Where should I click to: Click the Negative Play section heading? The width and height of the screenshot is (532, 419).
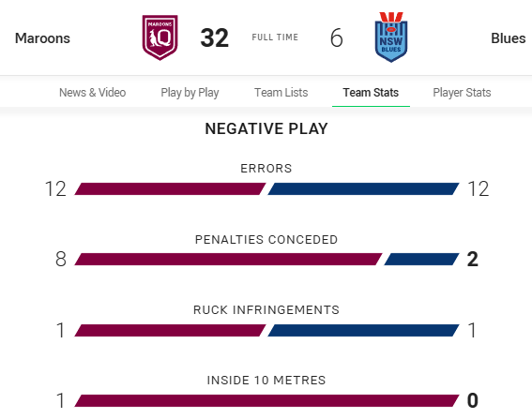point(266,128)
